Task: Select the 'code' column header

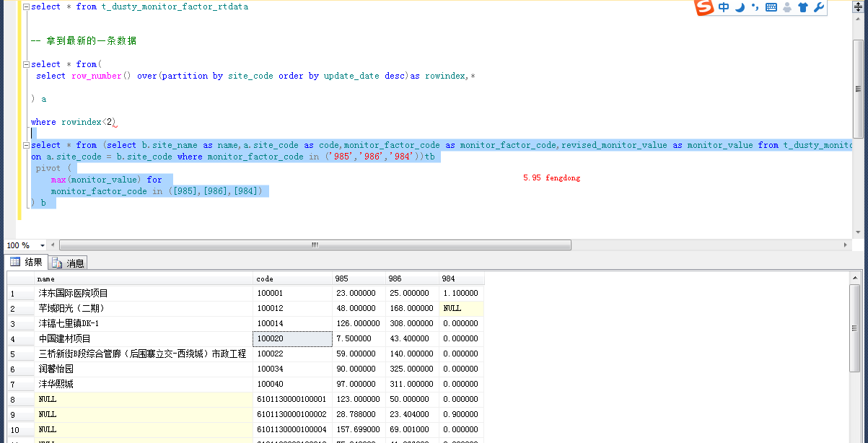Action: pos(293,278)
